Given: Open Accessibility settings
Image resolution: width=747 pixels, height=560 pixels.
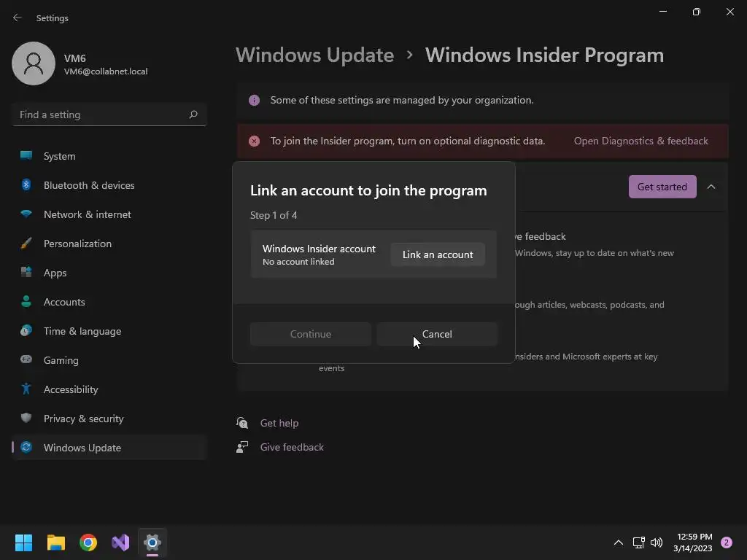Looking at the screenshot, I should click(109, 389).
